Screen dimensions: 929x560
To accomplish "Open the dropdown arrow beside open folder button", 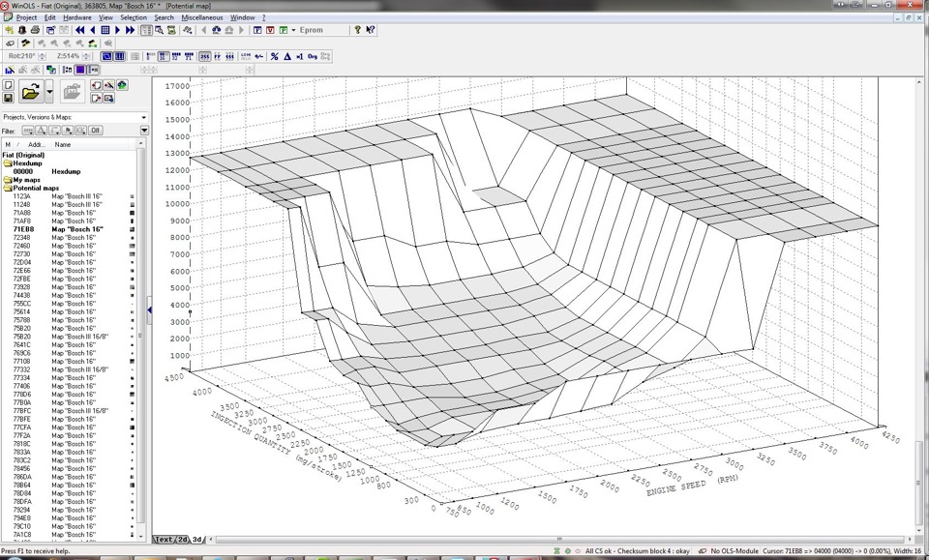I will [49, 92].
